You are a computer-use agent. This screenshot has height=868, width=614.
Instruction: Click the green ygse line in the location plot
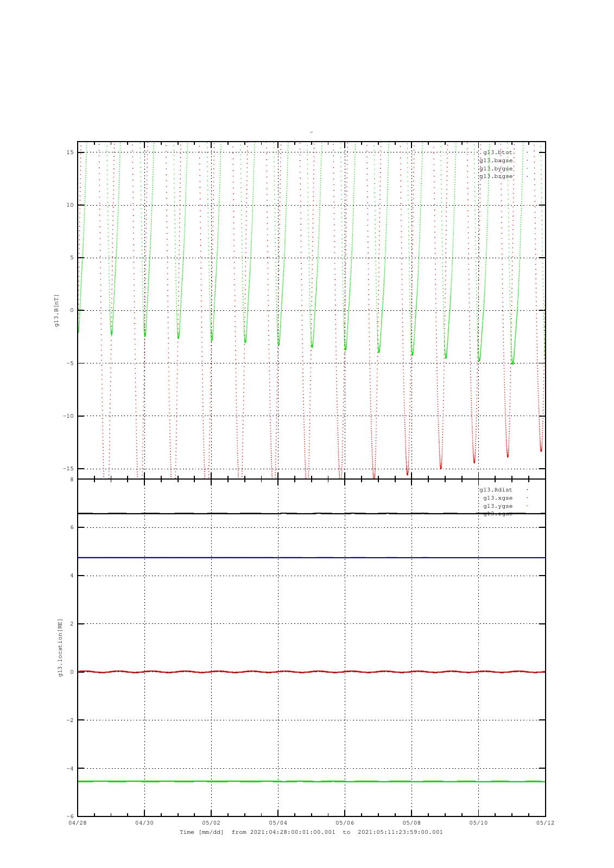click(312, 781)
